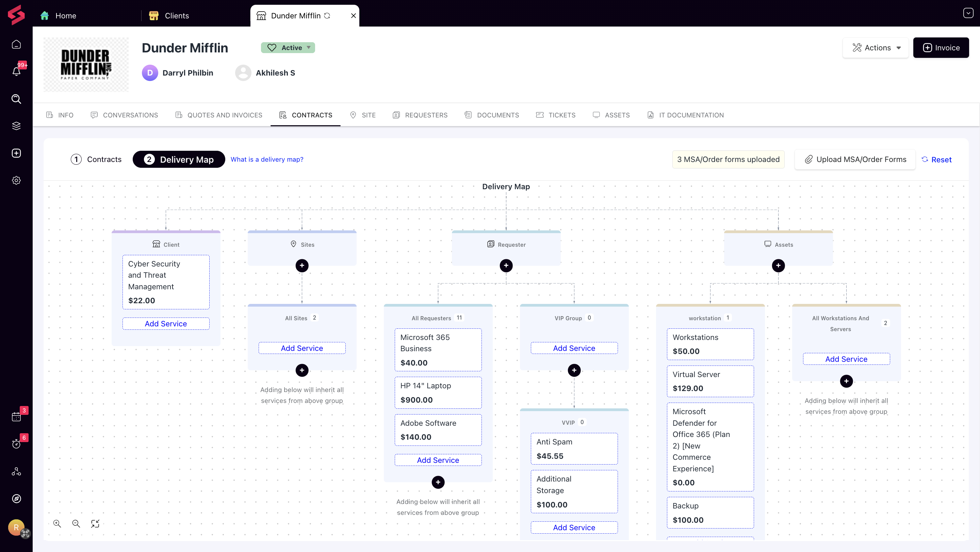This screenshot has width=980, height=552.
Task: Open the REQUESTERS tab
Action: (420, 115)
